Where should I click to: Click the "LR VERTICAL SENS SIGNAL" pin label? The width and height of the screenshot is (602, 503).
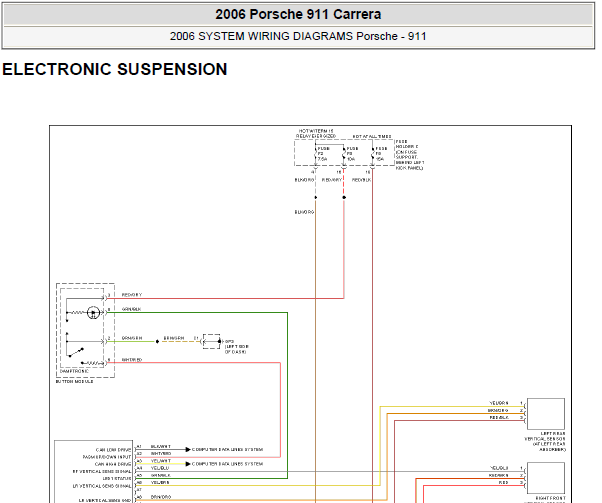tap(102, 486)
